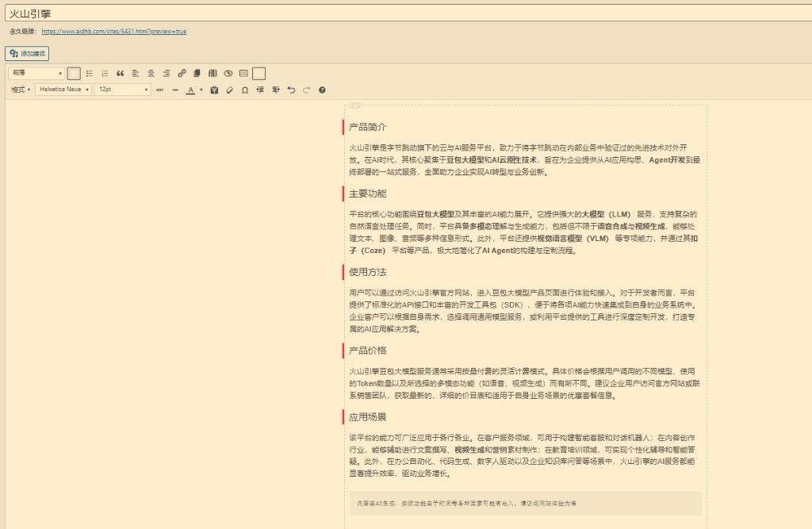812x529 pixels.
Task: Click the 火山引擎 title input field
Action: coord(396,11)
